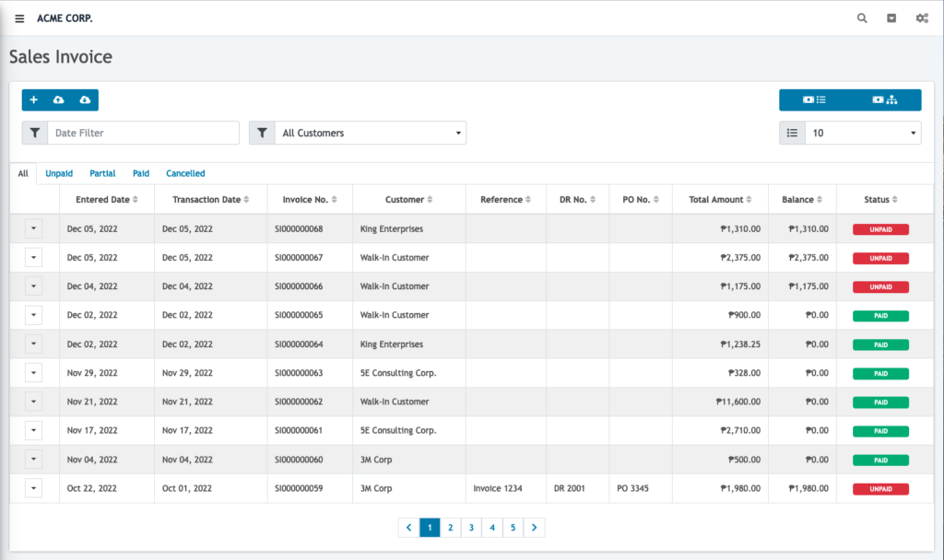Click the search magnifier icon in header

tap(862, 18)
